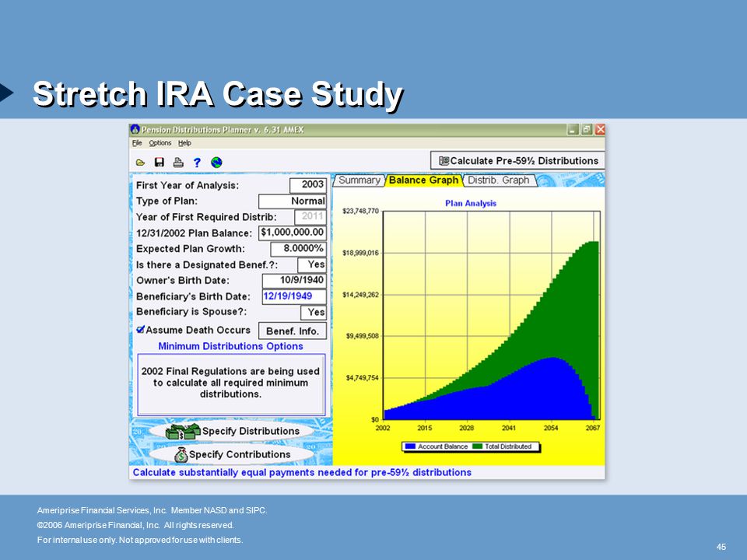Click the First Year of Analysis field
747x560 pixels.
pos(308,185)
